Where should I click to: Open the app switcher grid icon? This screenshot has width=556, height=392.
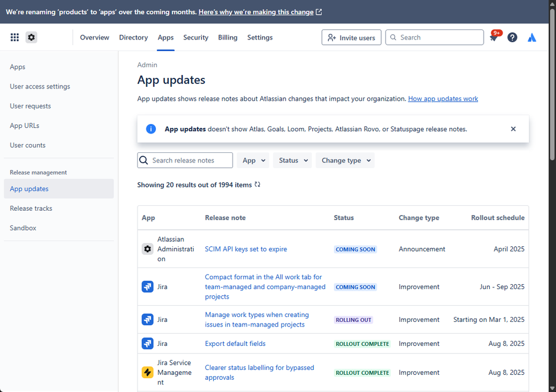point(14,37)
